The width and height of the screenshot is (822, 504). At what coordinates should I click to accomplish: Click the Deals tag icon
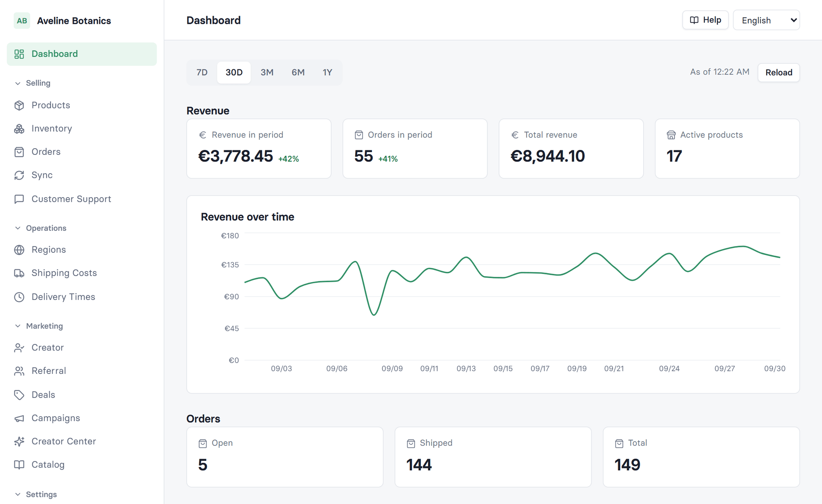[x=19, y=395]
